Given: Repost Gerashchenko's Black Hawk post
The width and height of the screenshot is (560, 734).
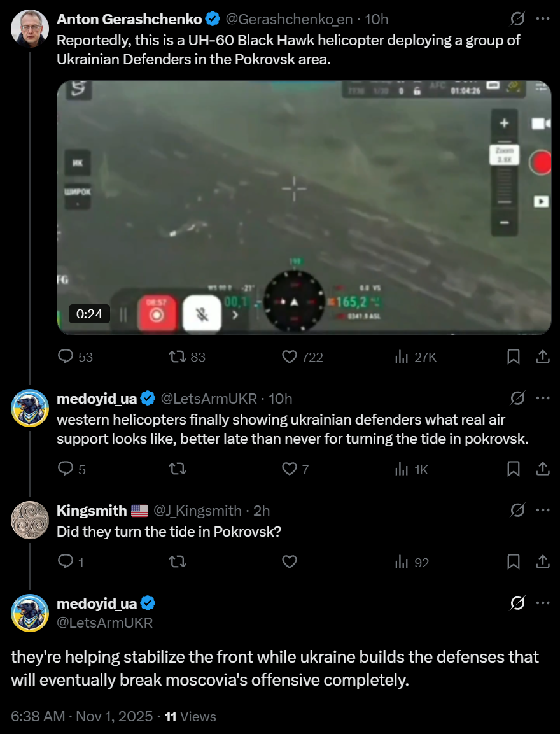Looking at the screenshot, I should click(x=186, y=357).
